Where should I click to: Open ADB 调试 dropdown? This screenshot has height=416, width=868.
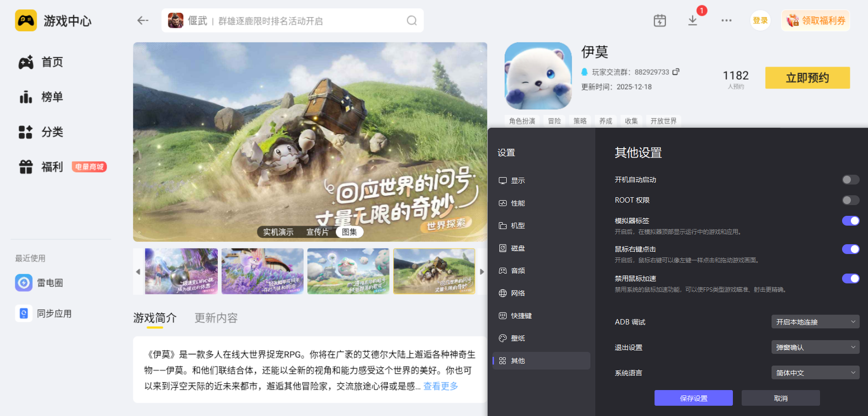[x=815, y=322]
